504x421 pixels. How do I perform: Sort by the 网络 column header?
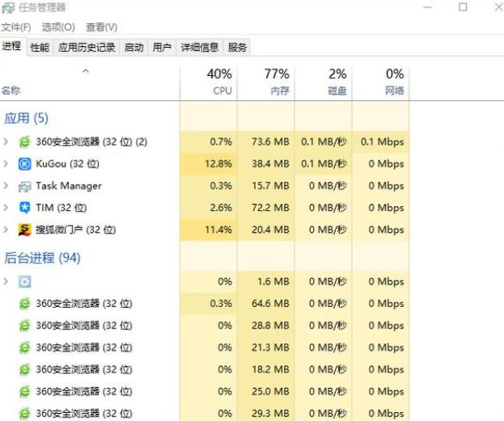(380, 83)
